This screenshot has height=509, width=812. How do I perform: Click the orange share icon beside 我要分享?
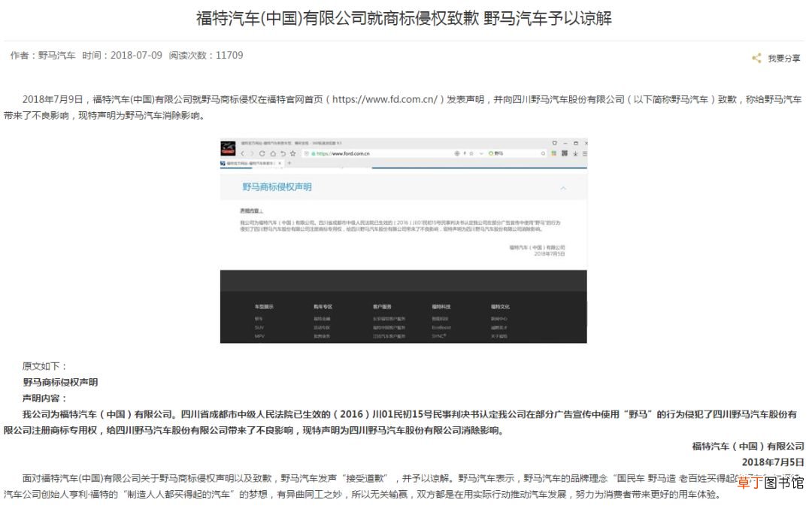756,58
